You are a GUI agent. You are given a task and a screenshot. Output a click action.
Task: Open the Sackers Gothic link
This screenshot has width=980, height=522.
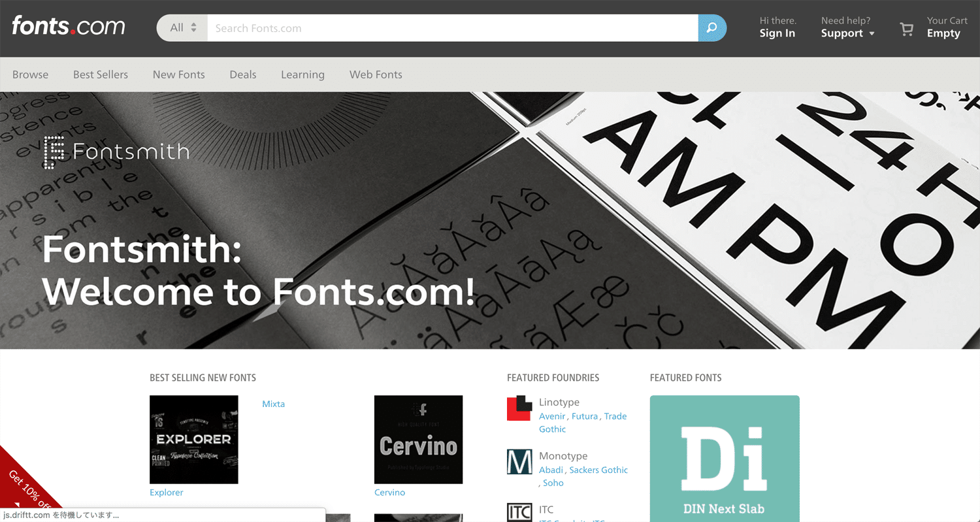(x=598, y=470)
